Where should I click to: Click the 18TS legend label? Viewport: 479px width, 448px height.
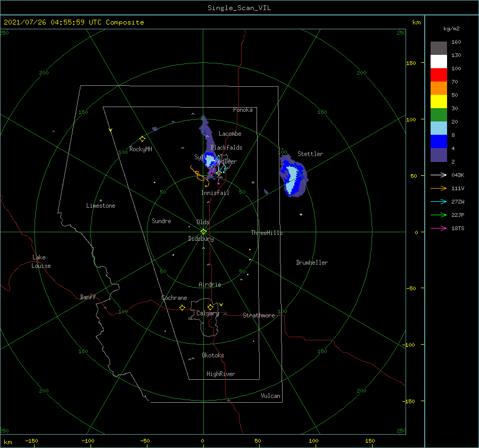point(458,228)
